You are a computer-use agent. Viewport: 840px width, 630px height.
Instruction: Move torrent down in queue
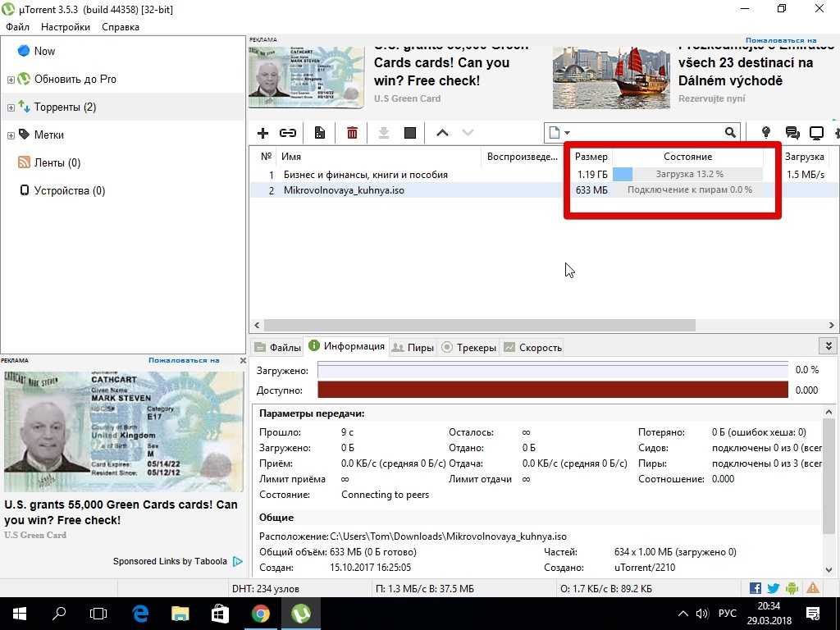pos(468,133)
